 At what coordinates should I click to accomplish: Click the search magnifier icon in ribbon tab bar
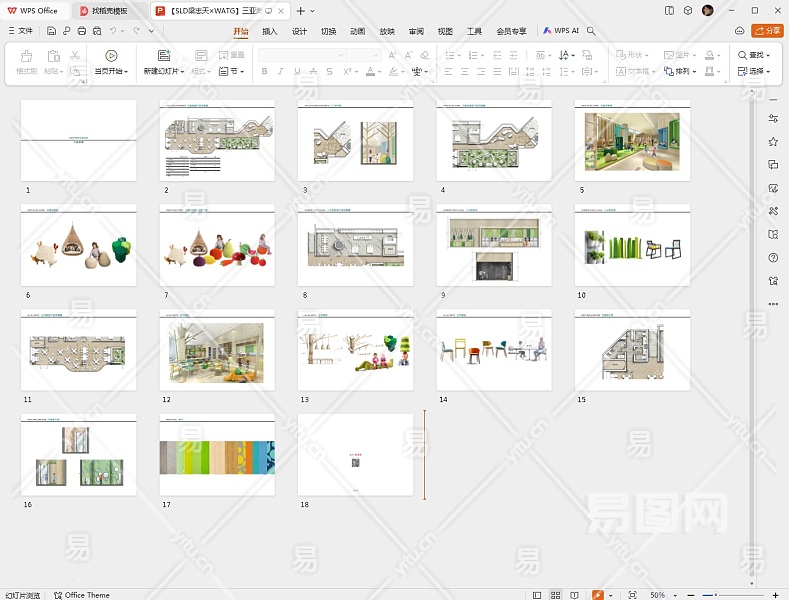[x=591, y=31]
